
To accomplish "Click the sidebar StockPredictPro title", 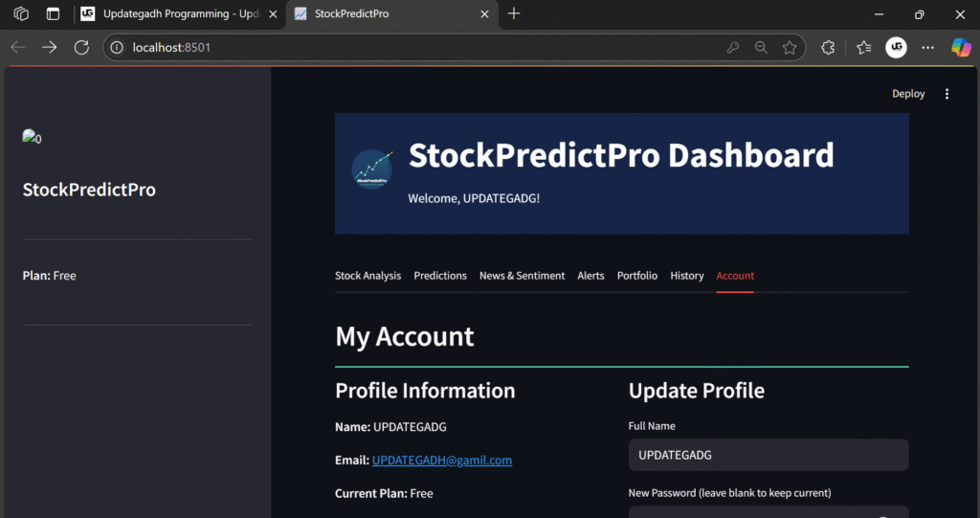I will pos(89,190).
